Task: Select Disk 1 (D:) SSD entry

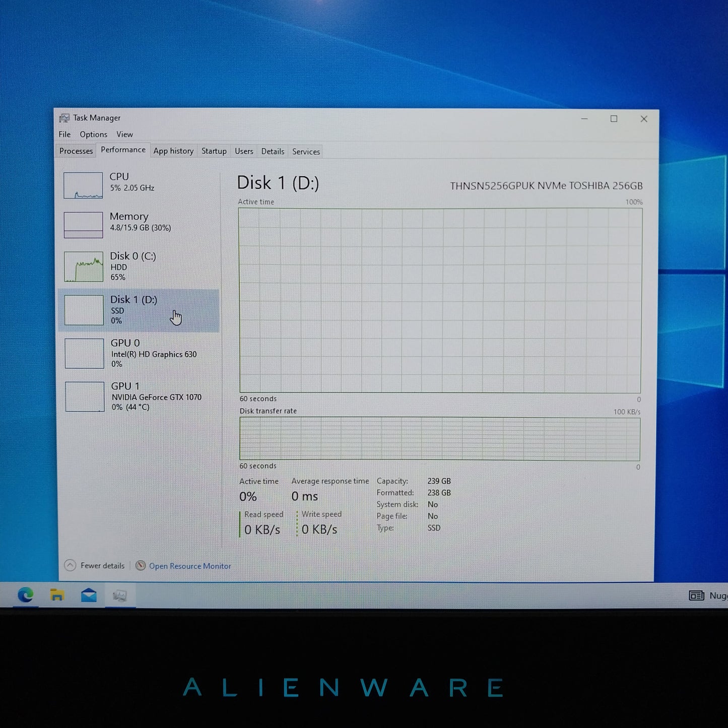Action: point(139,310)
